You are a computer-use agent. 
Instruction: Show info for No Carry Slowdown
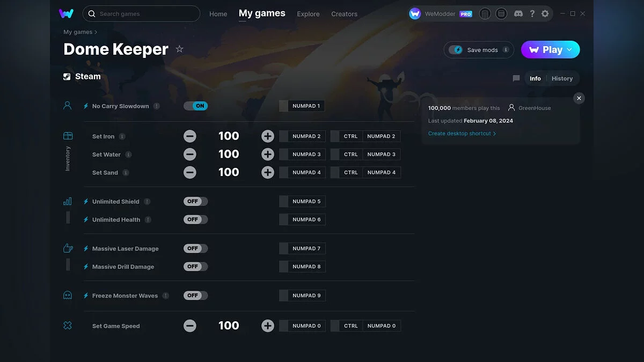click(x=157, y=106)
